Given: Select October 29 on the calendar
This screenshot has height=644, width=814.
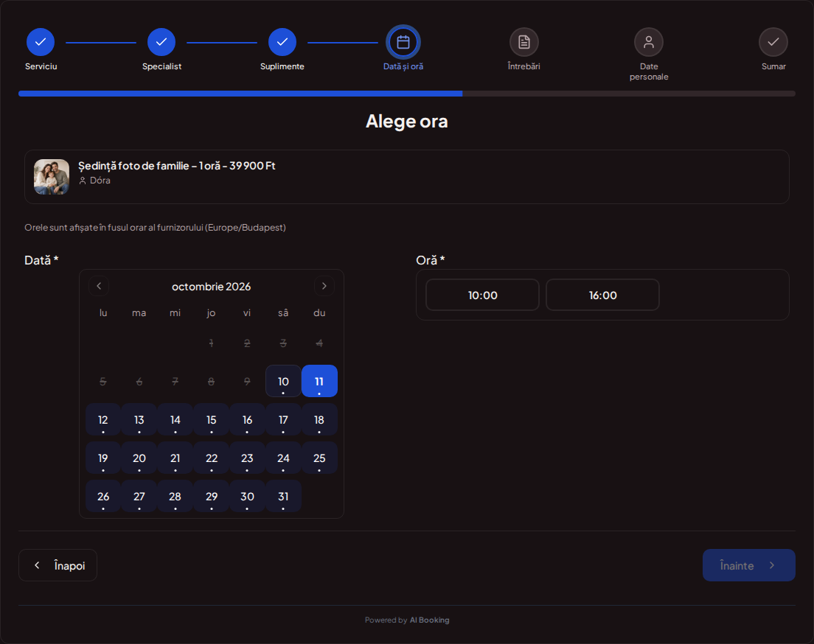Looking at the screenshot, I should pyautogui.click(x=212, y=497).
